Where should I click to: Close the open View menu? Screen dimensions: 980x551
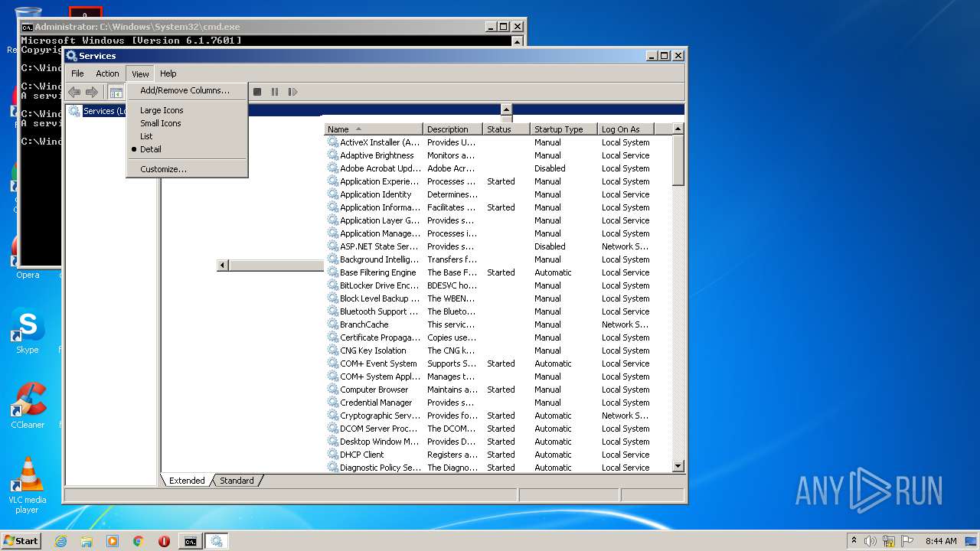(x=140, y=73)
